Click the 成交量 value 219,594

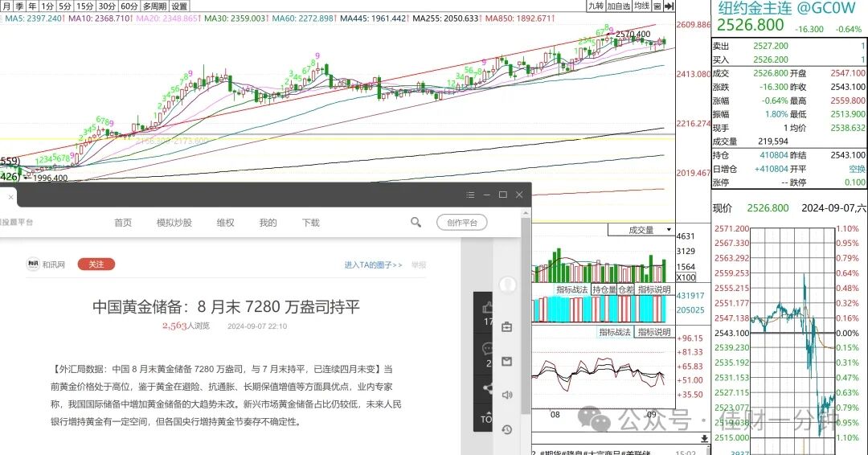tap(773, 141)
